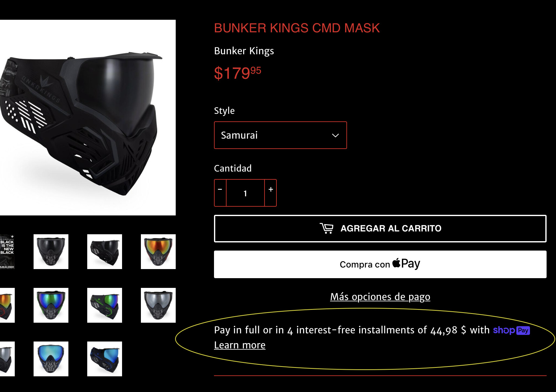Select the front-view black mask thumbnail
This screenshot has height=392, width=556.
click(x=51, y=252)
